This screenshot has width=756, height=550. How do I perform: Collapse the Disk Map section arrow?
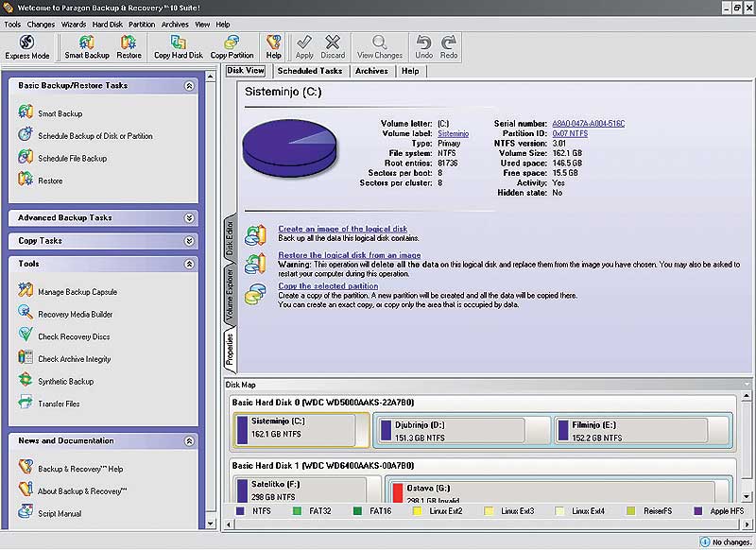coord(747,385)
